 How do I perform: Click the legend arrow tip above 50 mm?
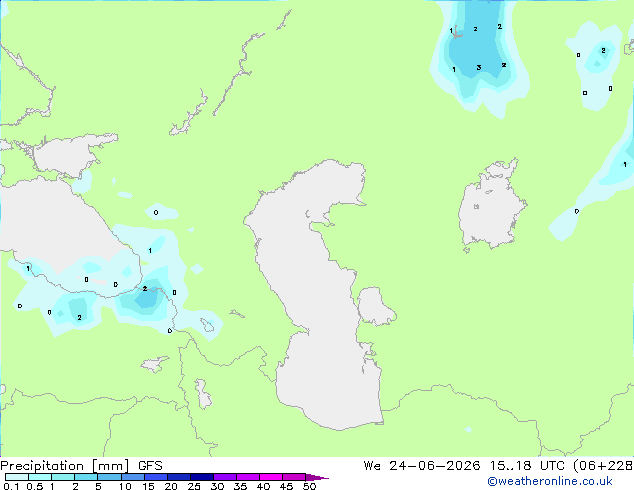point(317,477)
